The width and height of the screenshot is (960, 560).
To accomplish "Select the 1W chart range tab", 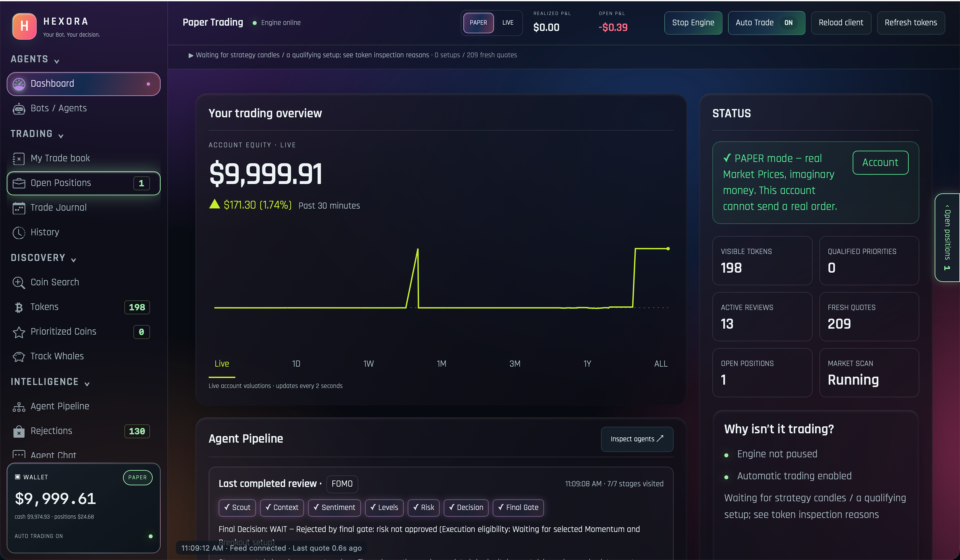I will pos(368,364).
